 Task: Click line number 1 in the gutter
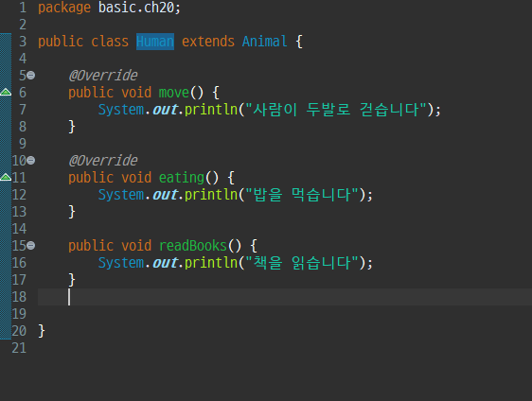pos(23,8)
